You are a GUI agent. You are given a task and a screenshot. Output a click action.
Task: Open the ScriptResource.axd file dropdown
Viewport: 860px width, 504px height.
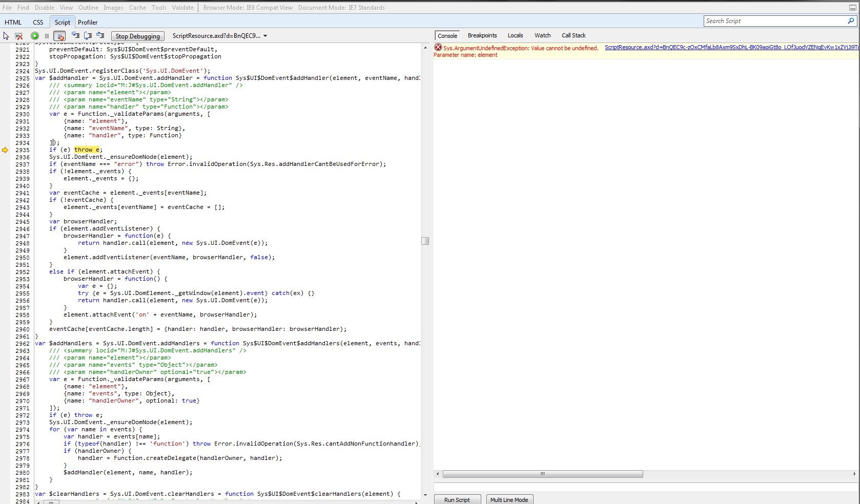pyautogui.click(x=220, y=36)
